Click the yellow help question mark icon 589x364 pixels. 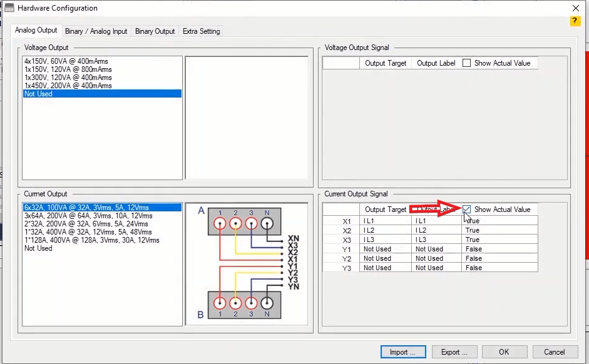575,21
